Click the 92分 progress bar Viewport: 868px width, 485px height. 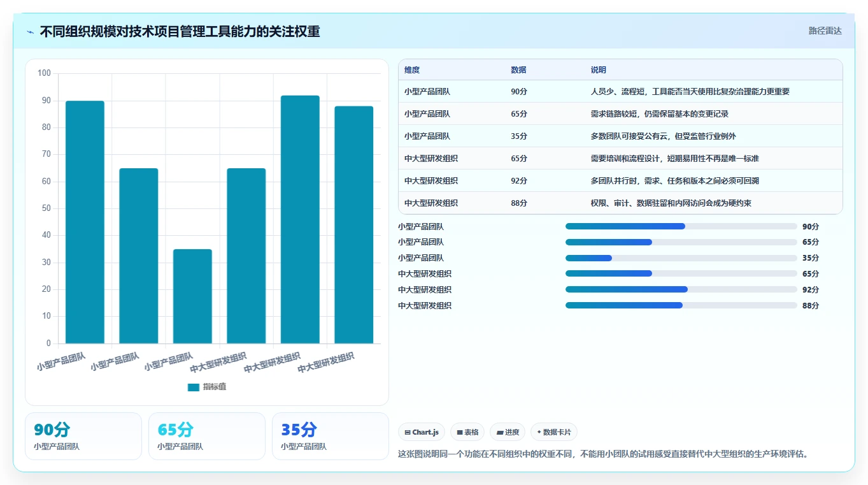[681, 289]
